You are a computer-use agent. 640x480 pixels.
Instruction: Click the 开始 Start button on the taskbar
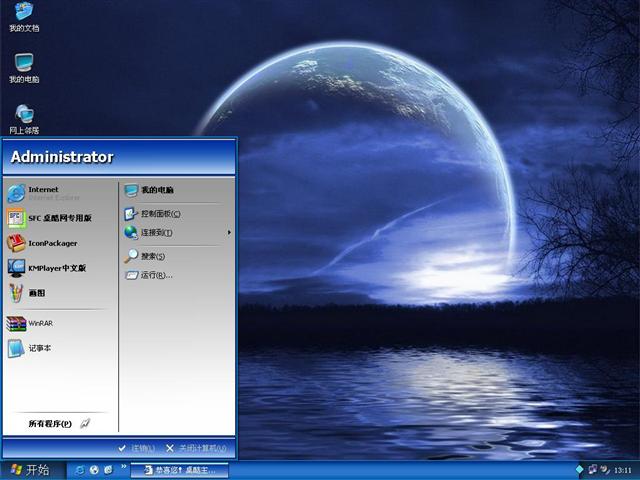point(30,469)
